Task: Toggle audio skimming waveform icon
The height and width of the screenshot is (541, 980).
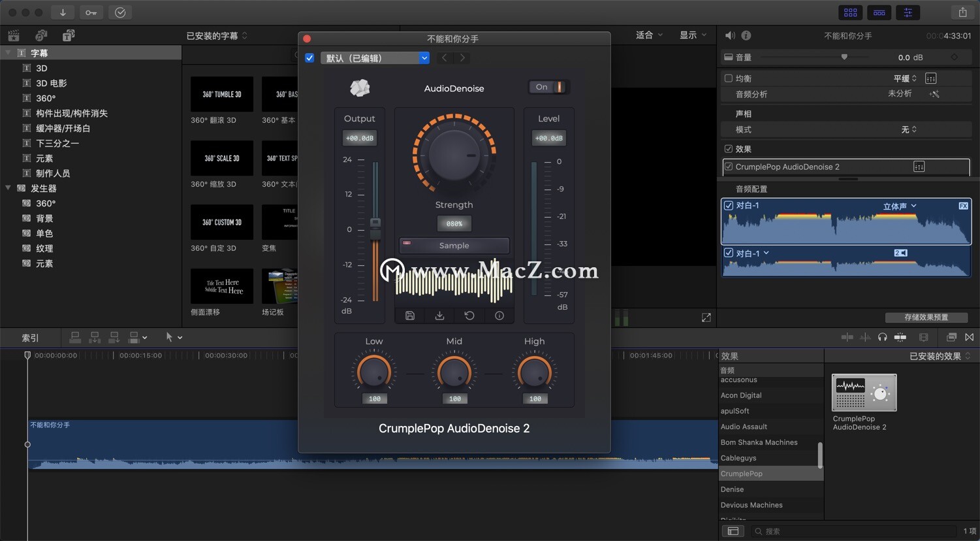Action: 865,337
